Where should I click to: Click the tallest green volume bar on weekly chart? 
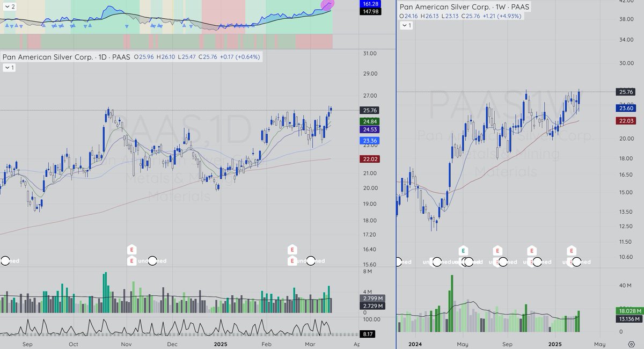coord(452,304)
